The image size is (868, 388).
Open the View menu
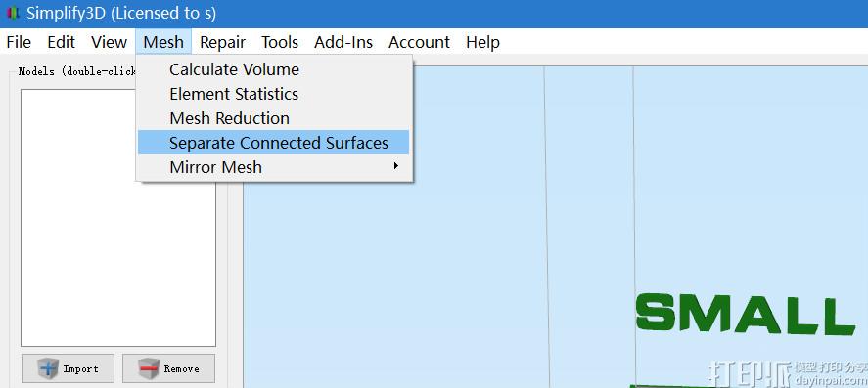click(109, 42)
